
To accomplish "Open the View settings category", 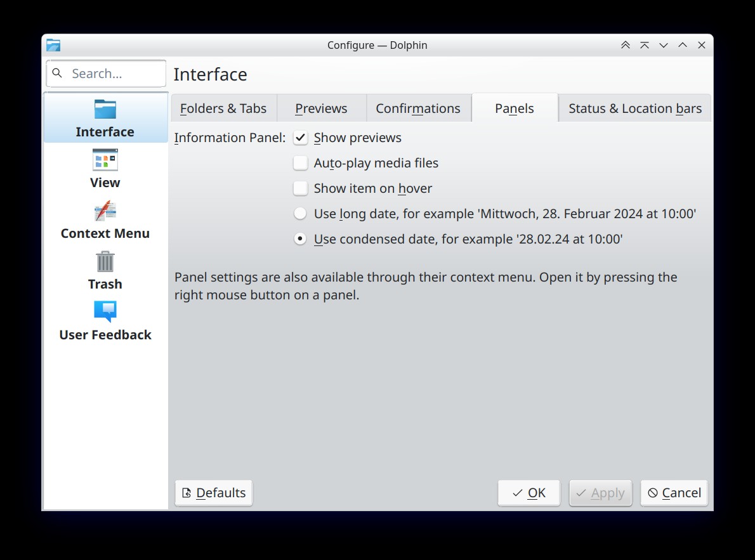I will tap(105, 169).
